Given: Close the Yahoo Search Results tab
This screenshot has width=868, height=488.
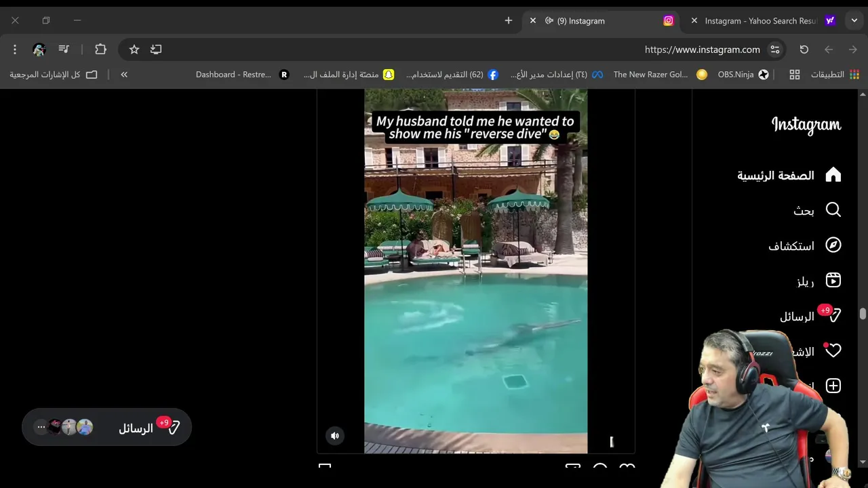Looking at the screenshot, I should point(694,21).
